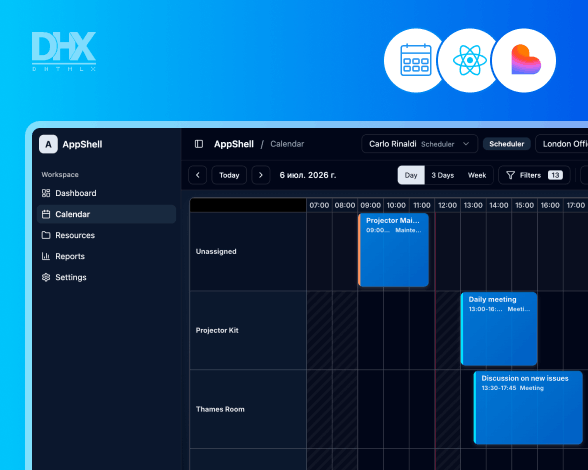Click the 14:00 time header

tap(499, 205)
